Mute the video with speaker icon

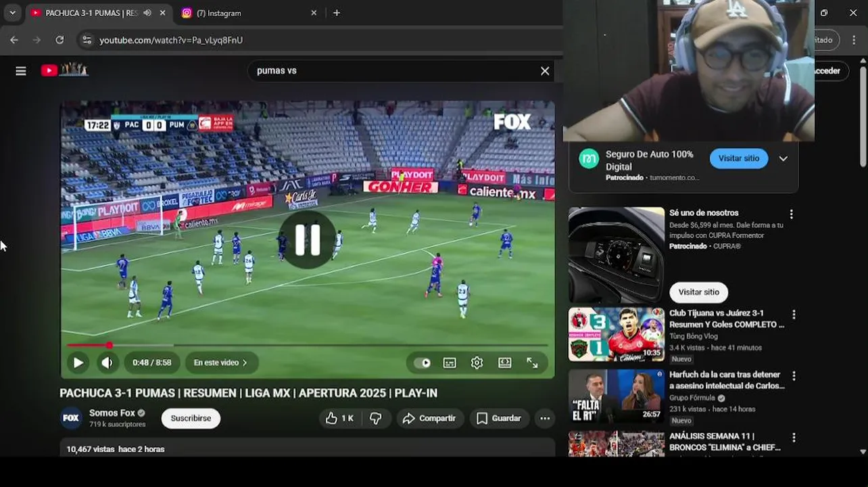point(107,363)
